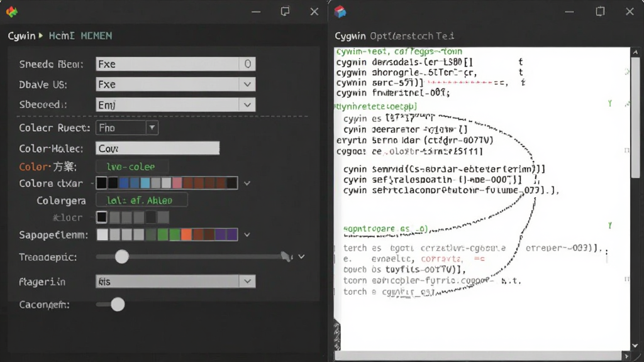Click the colorful app logo in left window
Screen dimensions: 644x362
12,12
